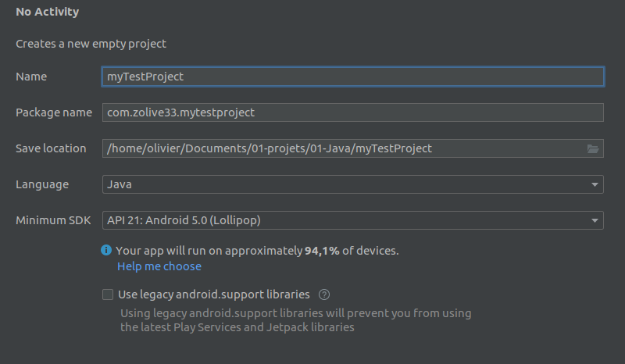625x364 pixels.
Task: Expand the Minimum SDK dropdown arrow
Action: 595,220
